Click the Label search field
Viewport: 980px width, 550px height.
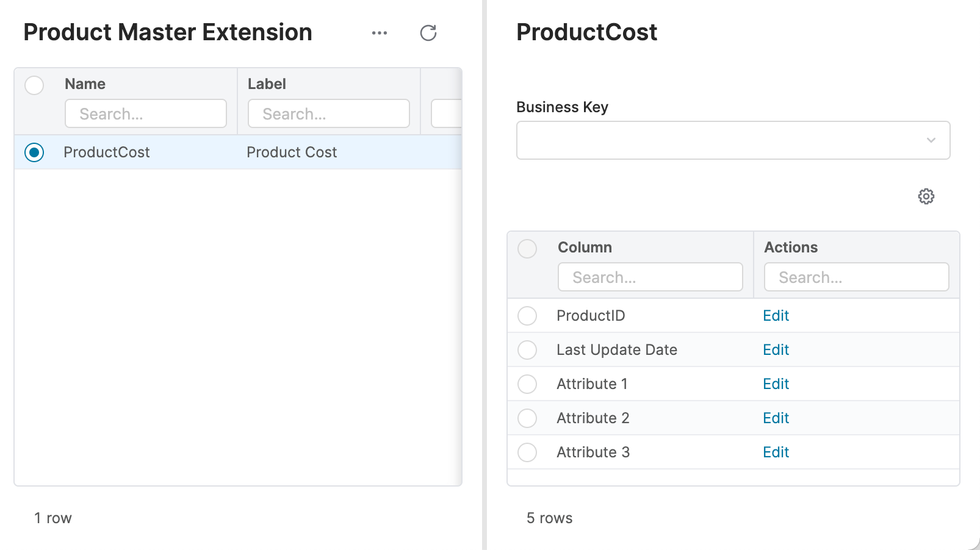328,113
